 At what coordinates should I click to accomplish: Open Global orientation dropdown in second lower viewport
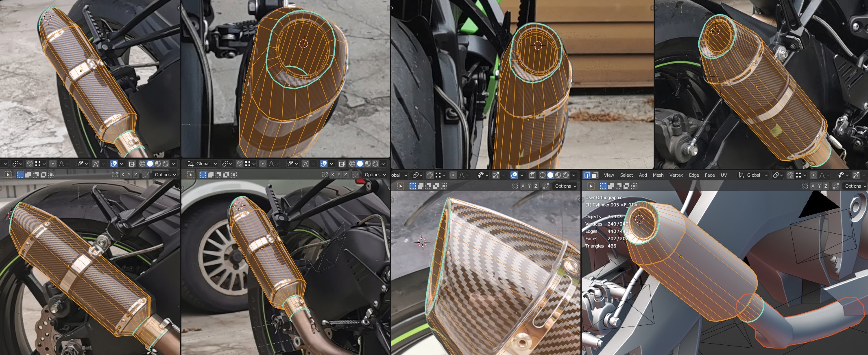pos(202,164)
